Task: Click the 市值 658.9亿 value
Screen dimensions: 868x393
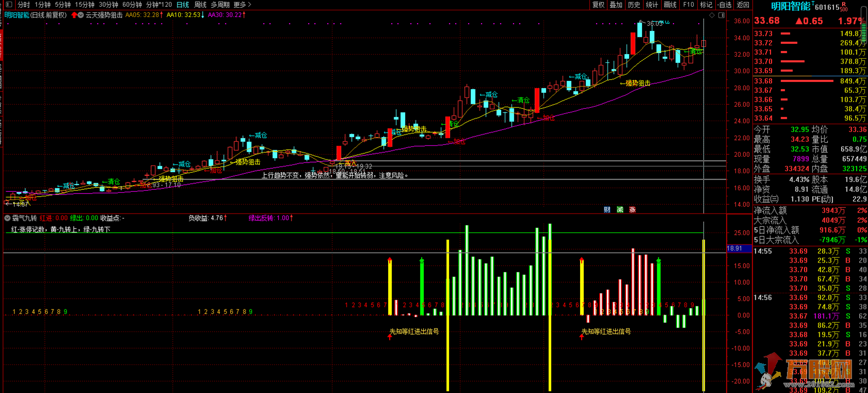Action: point(854,149)
